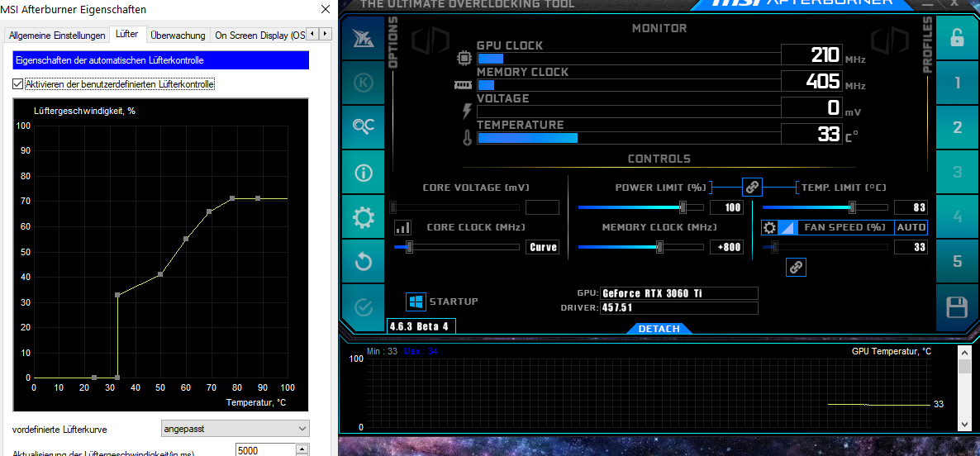Viewport: 980px width, 456px height.
Task: Click the fan update interval field 5000
Action: click(x=265, y=450)
